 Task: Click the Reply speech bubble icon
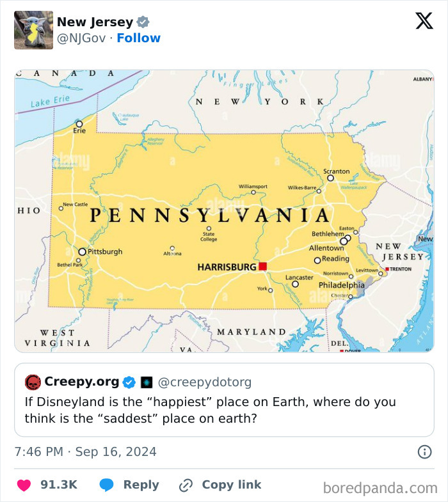(x=106, y=485)
